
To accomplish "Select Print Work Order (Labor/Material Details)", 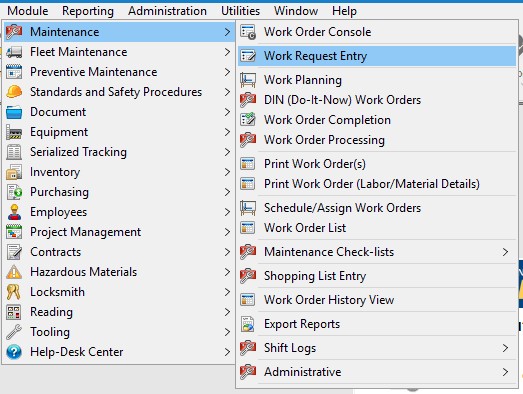I will [377, 184].
